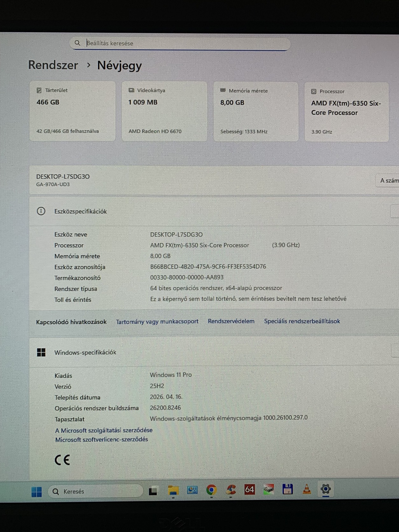Open Task View from the taskbar
This screenshot has height=532, width=399.
click(153, 491)
